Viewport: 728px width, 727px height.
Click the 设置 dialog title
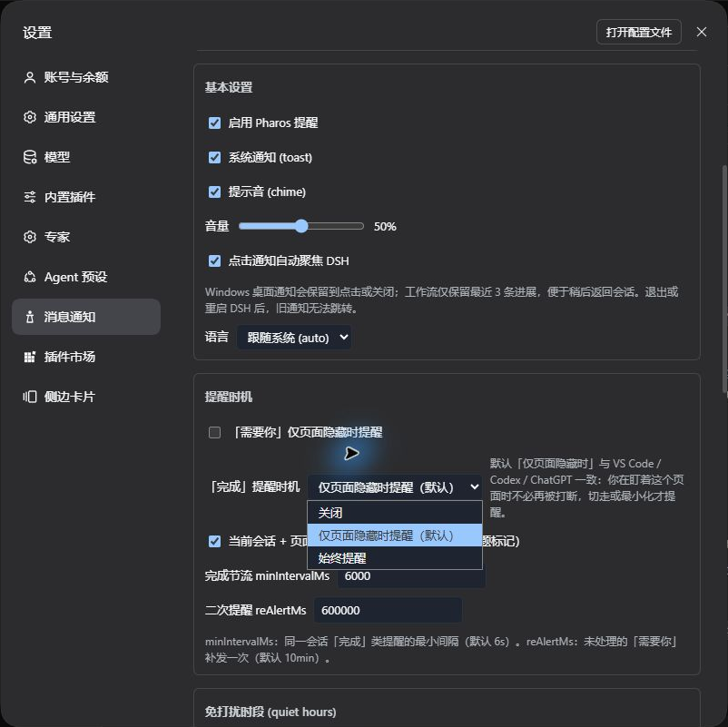point(37,33)
